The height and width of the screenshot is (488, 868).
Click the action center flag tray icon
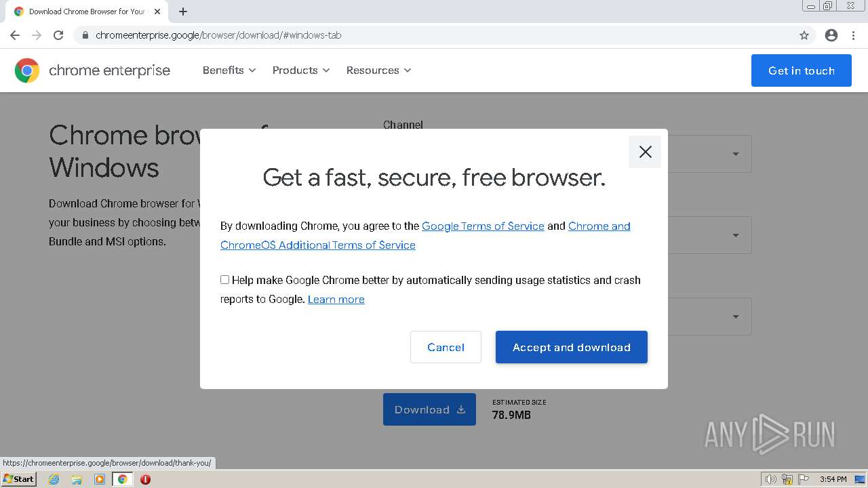pyautogui.click(x=804, y=479)
